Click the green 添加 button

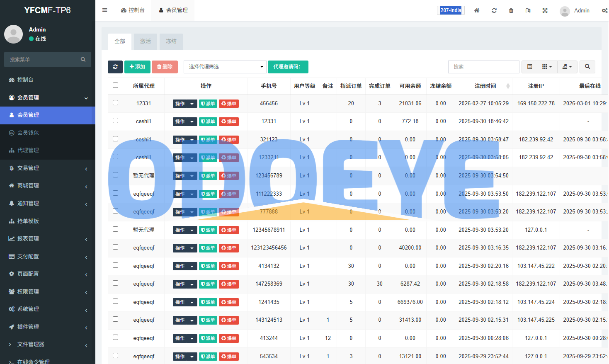137,67
